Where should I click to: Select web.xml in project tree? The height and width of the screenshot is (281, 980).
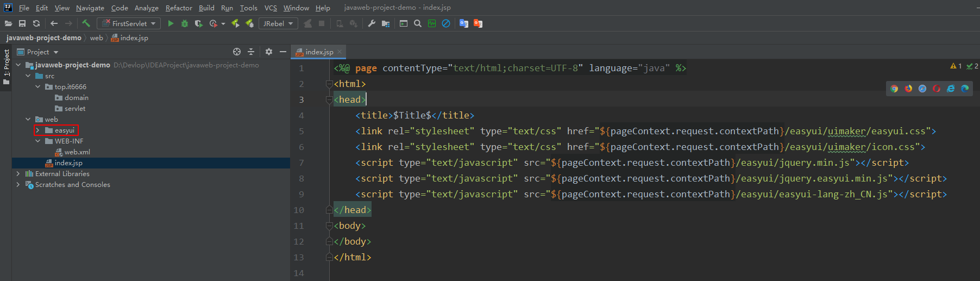pyautogui.click(x=77, y=152)
